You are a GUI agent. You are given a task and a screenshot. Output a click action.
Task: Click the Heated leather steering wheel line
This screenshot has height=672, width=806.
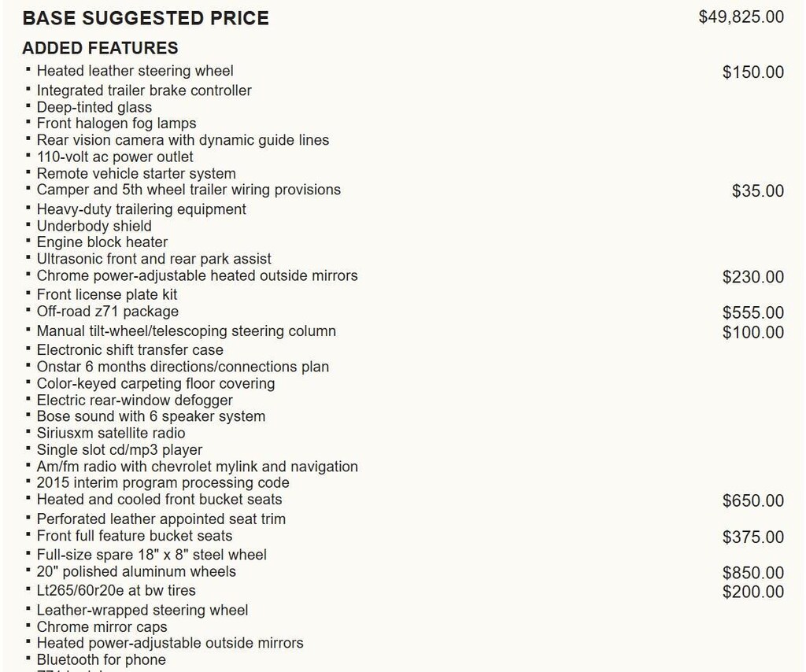tap(135, 71)
